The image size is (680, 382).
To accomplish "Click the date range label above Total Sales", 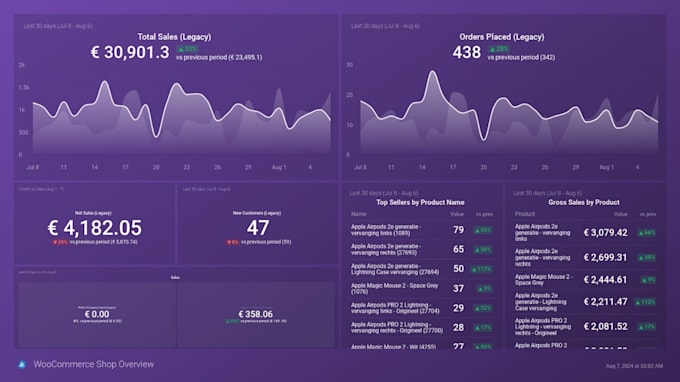I will pos(58,26).
